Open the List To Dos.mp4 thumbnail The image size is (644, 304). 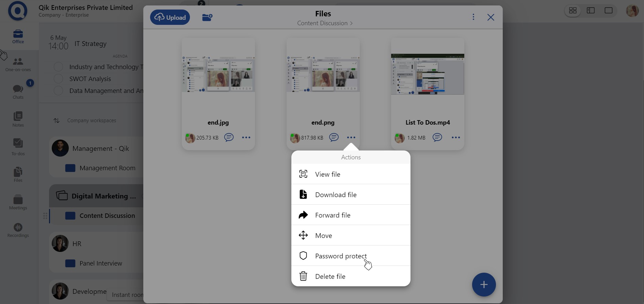(428, 74)
